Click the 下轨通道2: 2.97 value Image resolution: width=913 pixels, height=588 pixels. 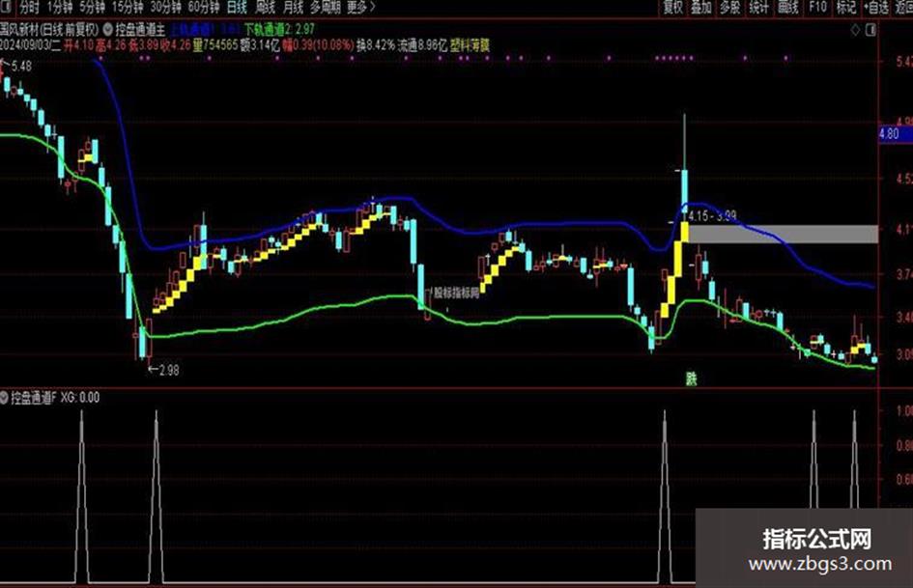coord(279,29)
